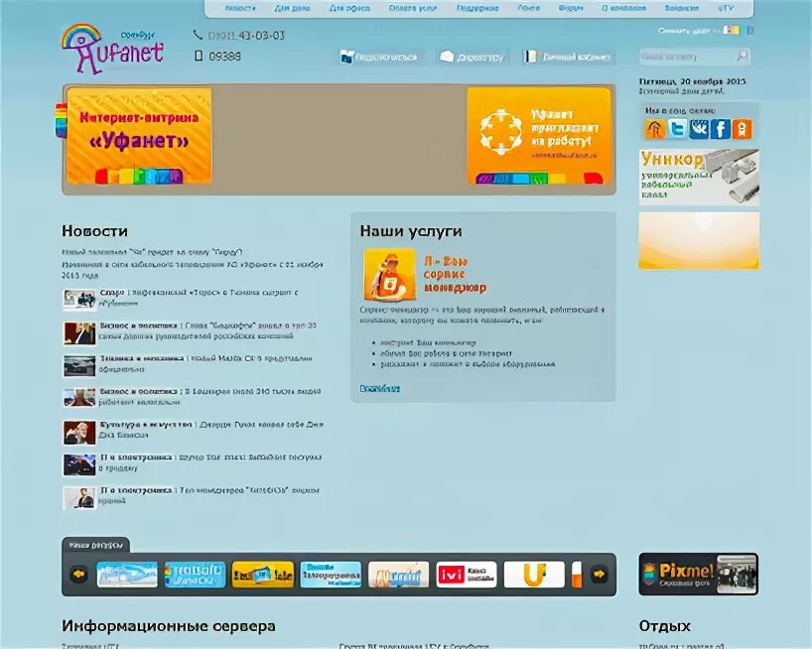This screenshot has width=812, height=649.
Task: Open the Pixme banner
Action: point(698,574)
